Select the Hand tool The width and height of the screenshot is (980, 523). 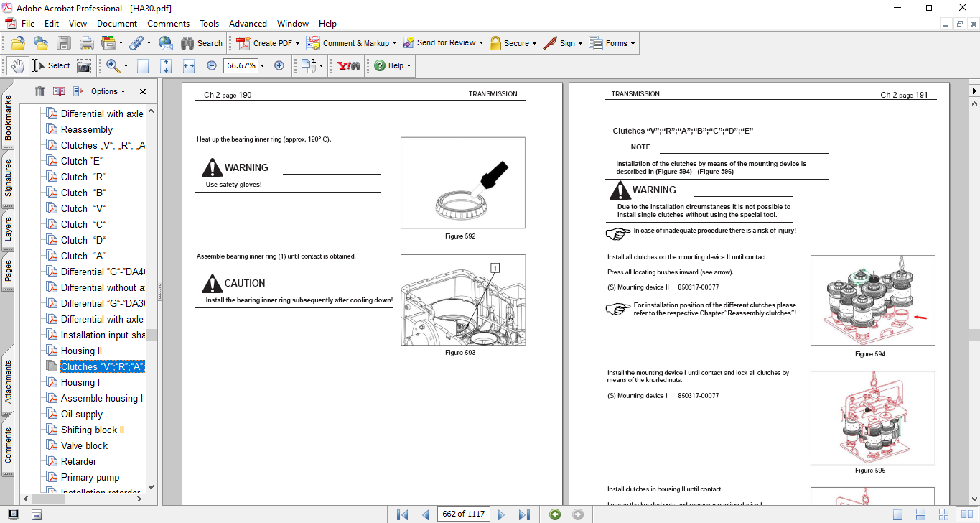[17, 65]
